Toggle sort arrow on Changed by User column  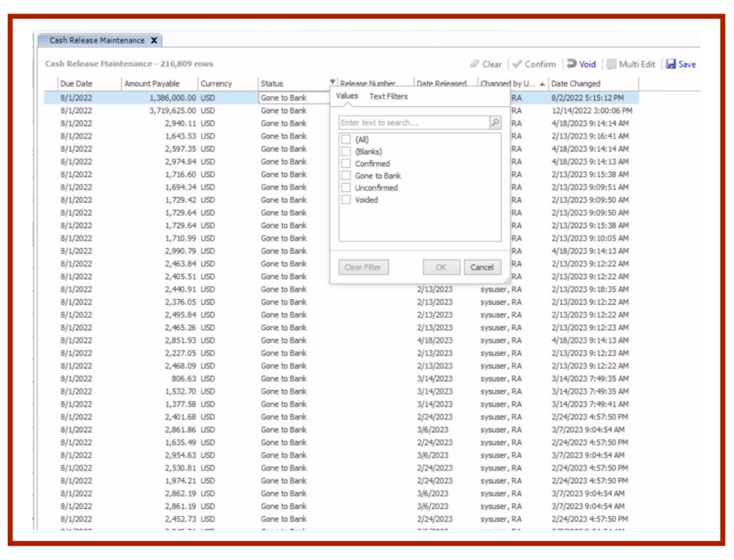543,84
